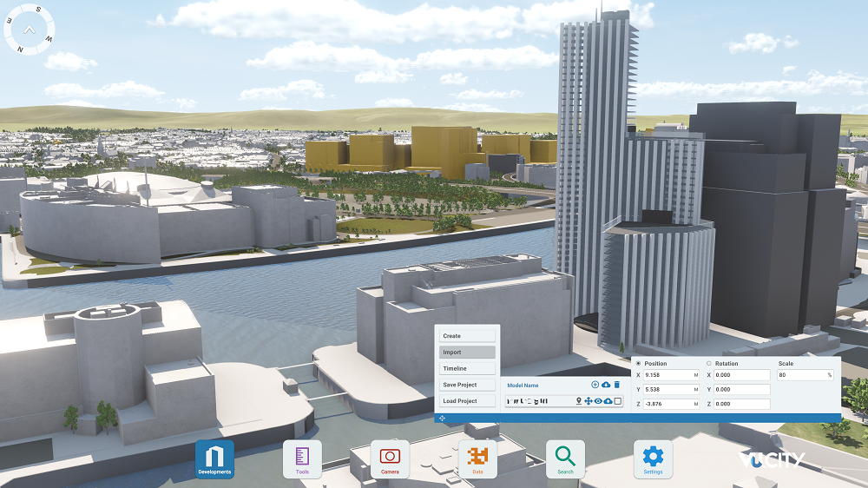Open the Search tool
The image size is (868, 488).
[565, 459]
